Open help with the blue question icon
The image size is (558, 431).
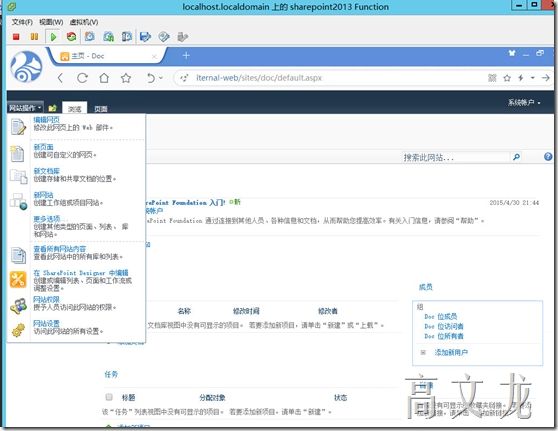coord(548,157)
